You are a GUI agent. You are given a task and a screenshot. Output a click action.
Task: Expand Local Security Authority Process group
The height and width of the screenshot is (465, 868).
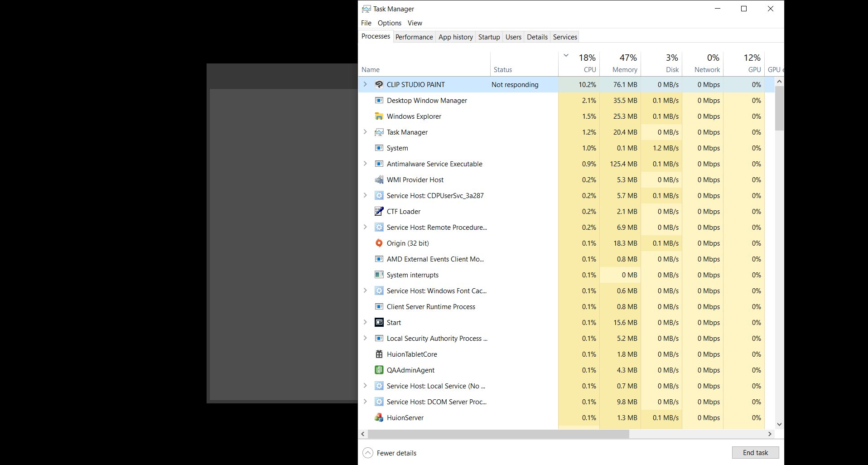tap(365, 338)
